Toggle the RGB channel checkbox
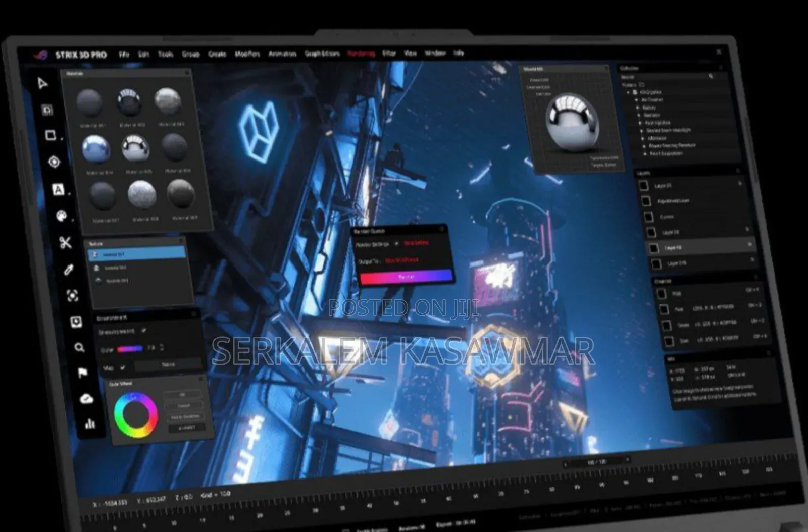The image size is (808, 532). tap(661, 294)
